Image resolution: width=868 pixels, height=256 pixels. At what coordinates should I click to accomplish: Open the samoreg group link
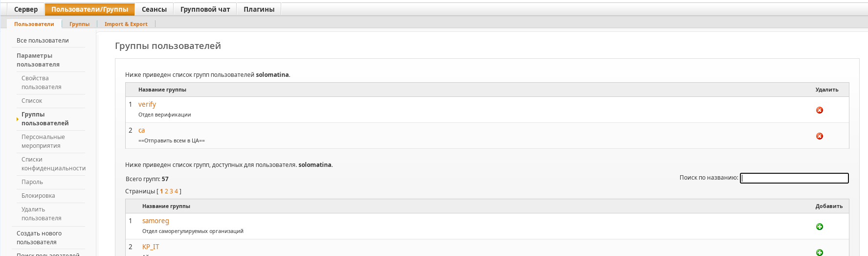click(156, 221)
